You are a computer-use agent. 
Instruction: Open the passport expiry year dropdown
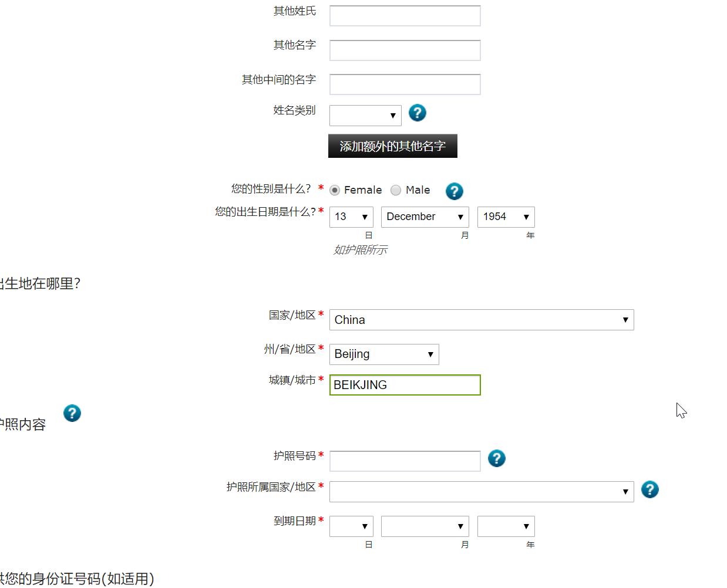coord(505,526)
